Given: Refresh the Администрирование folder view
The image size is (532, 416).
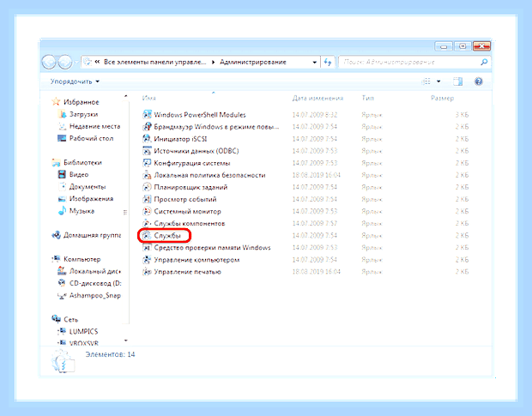Looking at the screenshot, I should click(328, 62).
